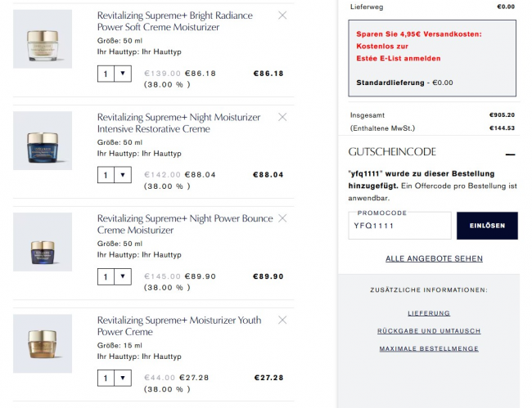Open quantity dropdown for Night Power Bounce
The width and height of the screenshot is (532, 408).
pos(114,277)
